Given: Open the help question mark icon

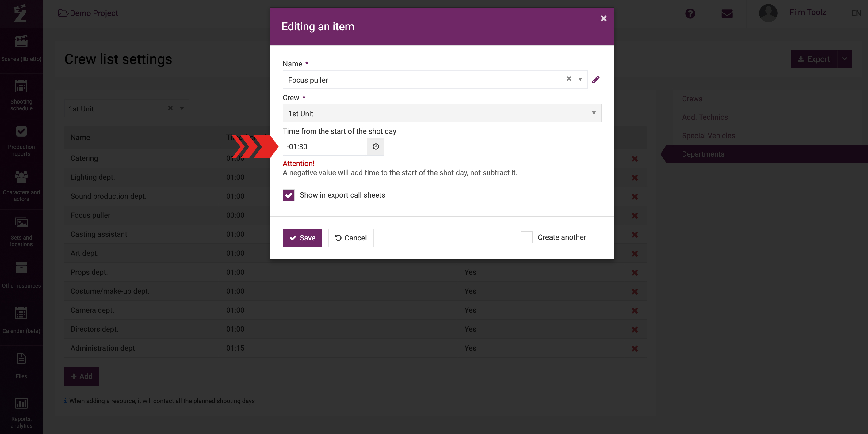Looking at the screenshot, I should point(690,13).
